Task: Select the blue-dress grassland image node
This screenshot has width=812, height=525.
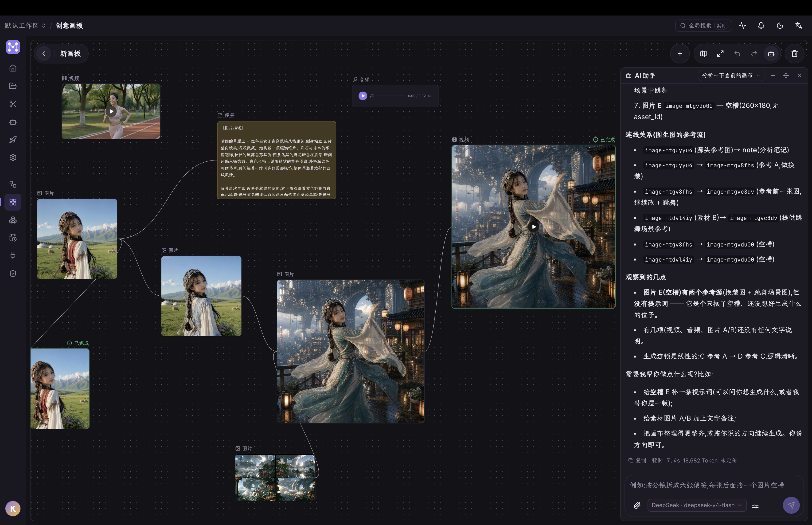Action: [x=201, y=296]
